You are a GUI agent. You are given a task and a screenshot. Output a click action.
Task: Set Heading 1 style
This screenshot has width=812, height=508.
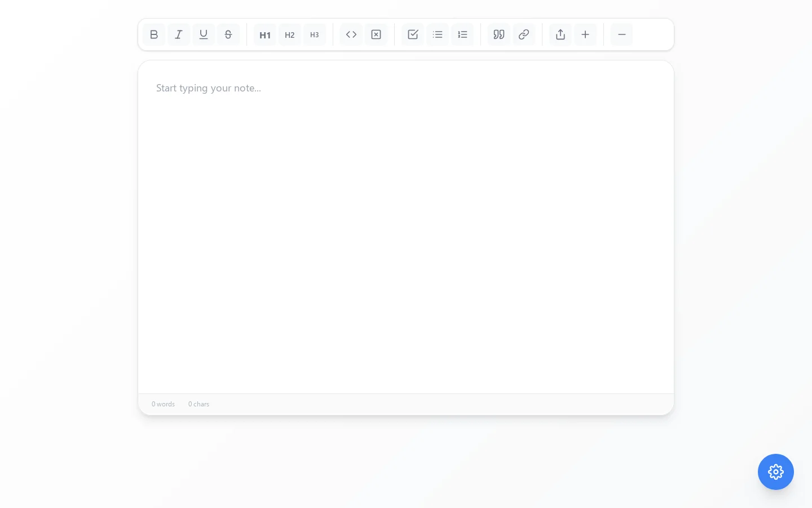[x=265, y=34]
